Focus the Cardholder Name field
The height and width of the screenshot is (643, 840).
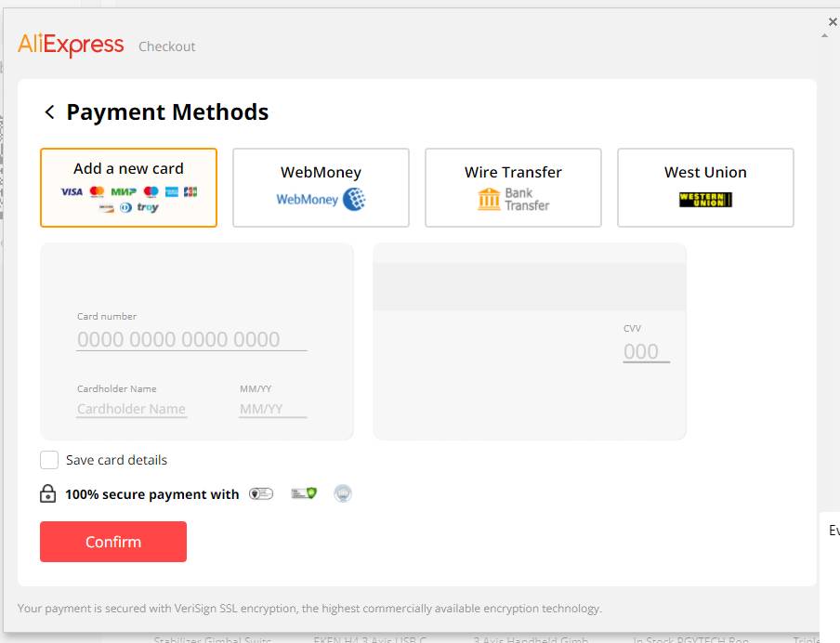click(132, 409)
